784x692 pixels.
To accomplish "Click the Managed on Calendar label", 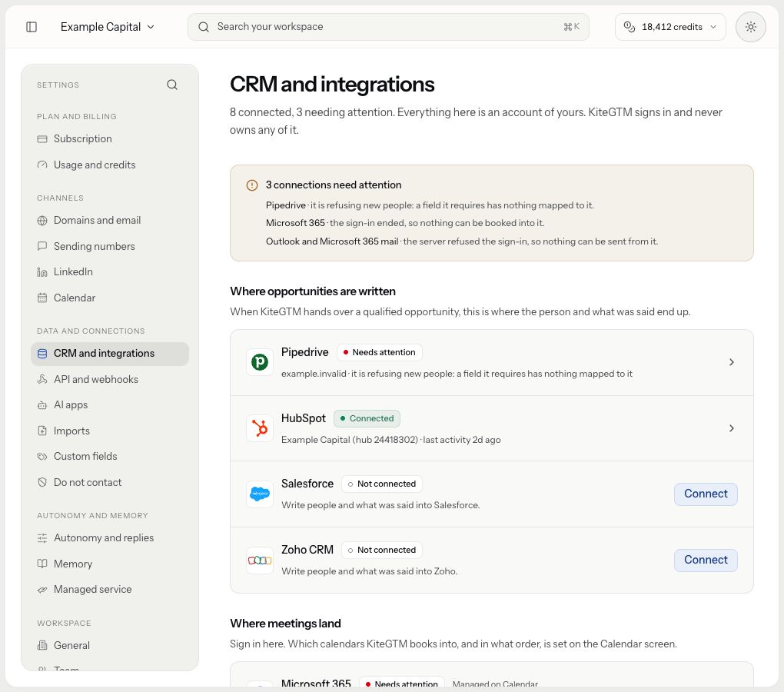I will click(495, 684).
